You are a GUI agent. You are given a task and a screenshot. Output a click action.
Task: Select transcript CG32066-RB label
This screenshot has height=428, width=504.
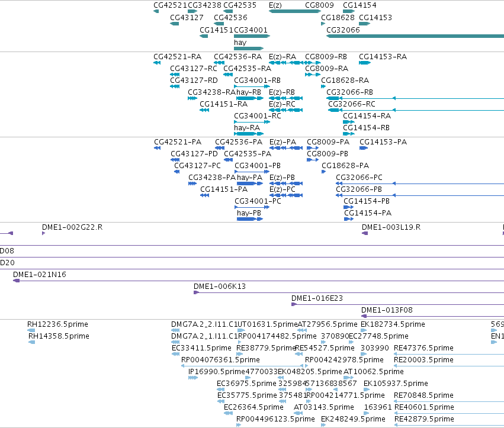349,92
